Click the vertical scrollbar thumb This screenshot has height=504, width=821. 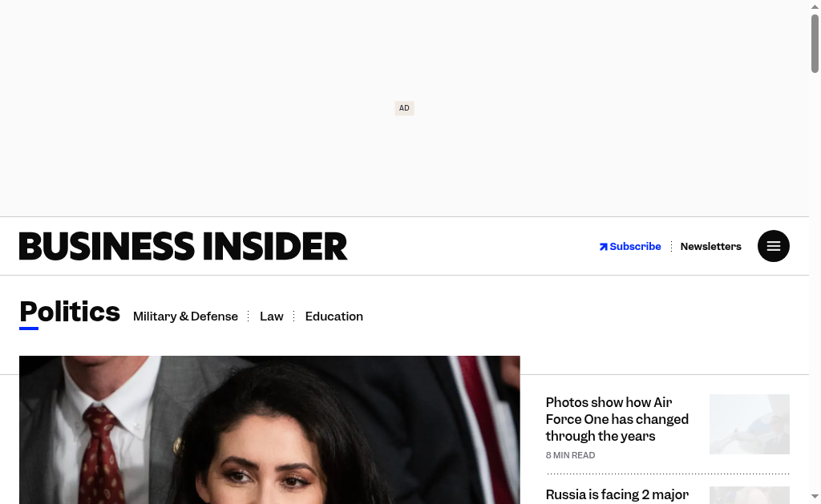(815, 43)
